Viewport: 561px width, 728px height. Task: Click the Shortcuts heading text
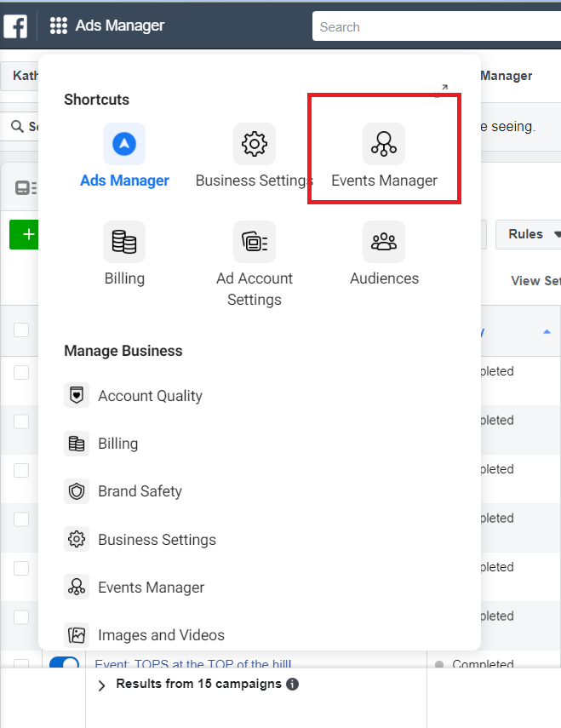coord(96,100)
